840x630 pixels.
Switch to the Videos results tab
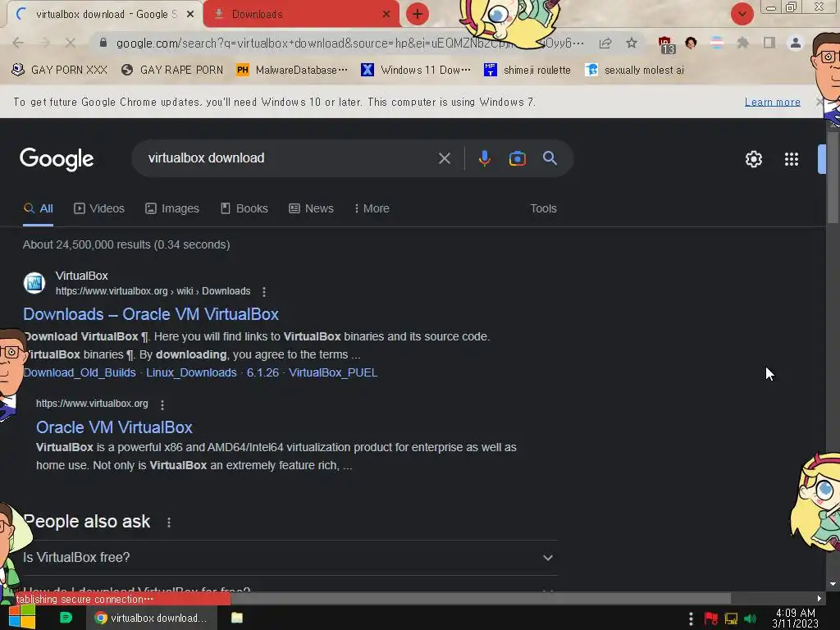(x=99, y=208)
